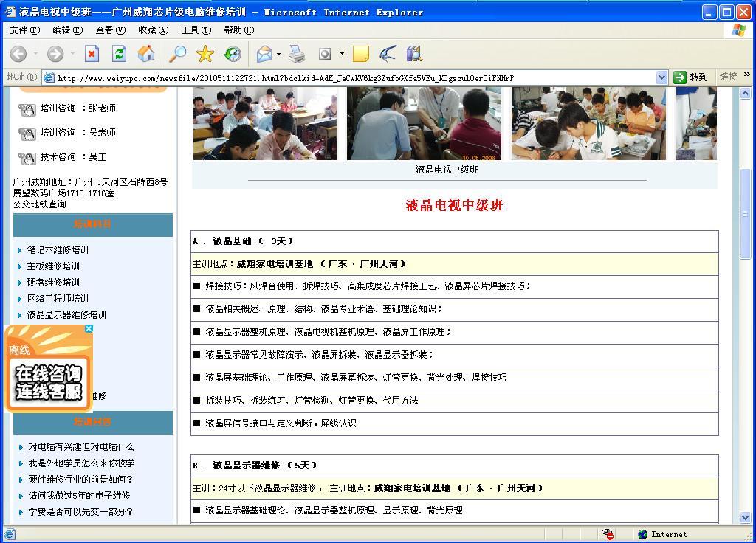Click the 硬件维修行业的前景如何? link
The width and height of the screenshot is (756, 543).
pos(80,480)
